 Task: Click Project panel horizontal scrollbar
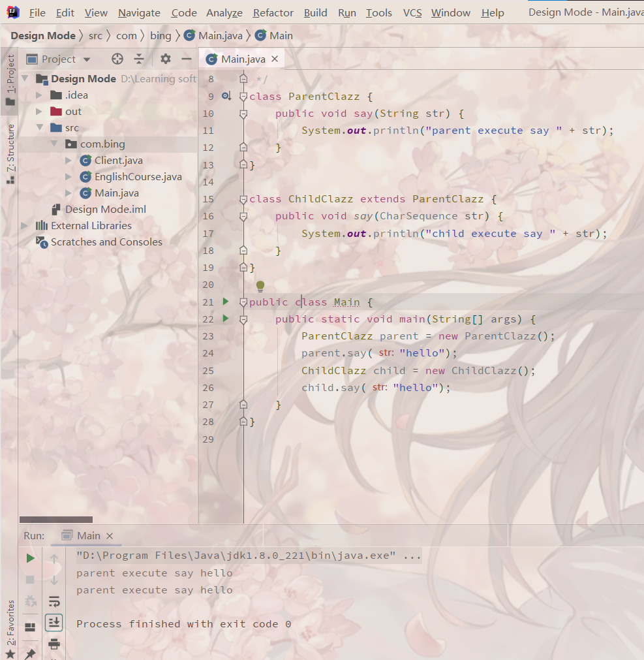56,520
